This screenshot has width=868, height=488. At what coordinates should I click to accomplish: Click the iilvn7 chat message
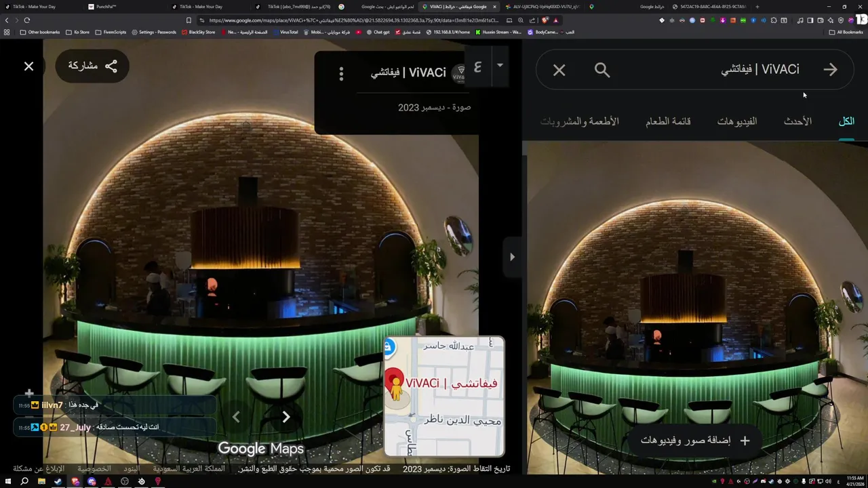tap(115, 405)
